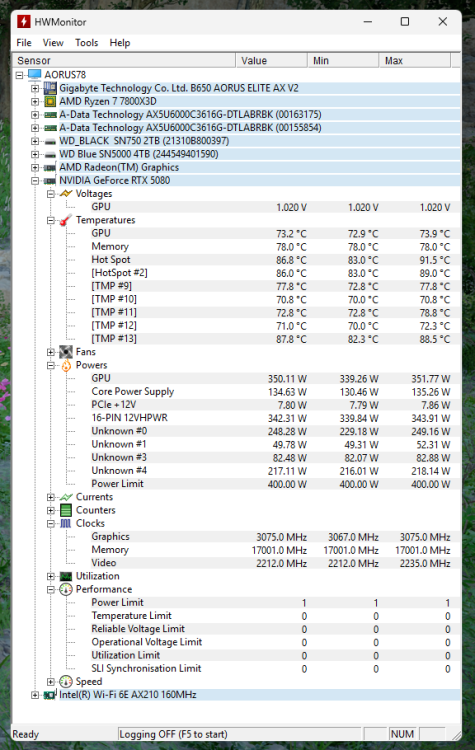Image resolution: width=475 pixels, height=750 pixels.
Task: Expand the Fans section
Action: (x=51, y=352)
